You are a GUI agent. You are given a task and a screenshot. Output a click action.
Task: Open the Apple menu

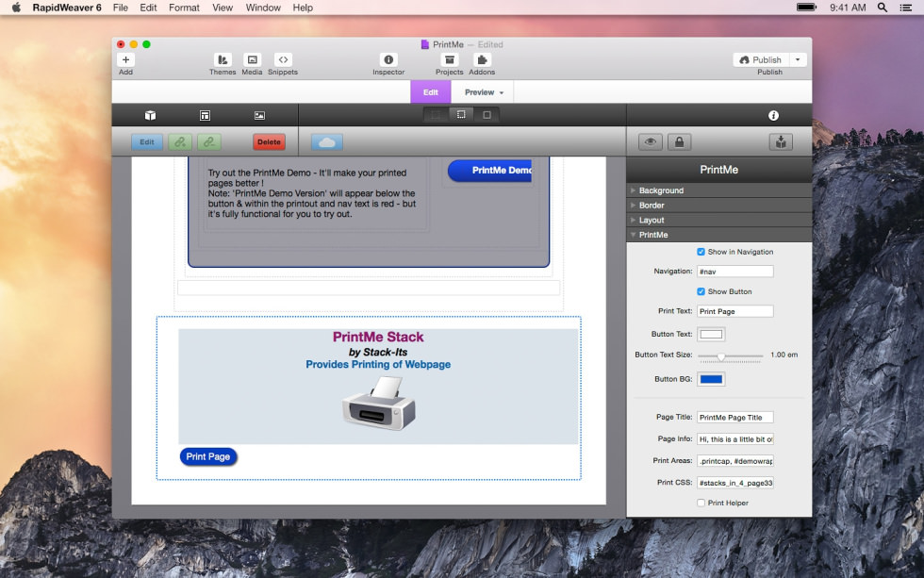17,8
